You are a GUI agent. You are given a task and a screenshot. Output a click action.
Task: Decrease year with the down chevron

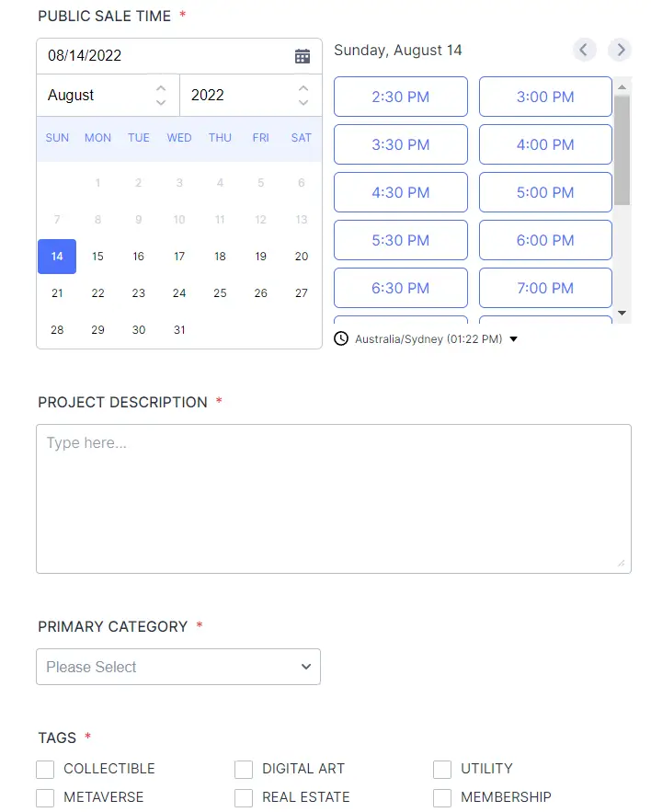coord(303,103)
